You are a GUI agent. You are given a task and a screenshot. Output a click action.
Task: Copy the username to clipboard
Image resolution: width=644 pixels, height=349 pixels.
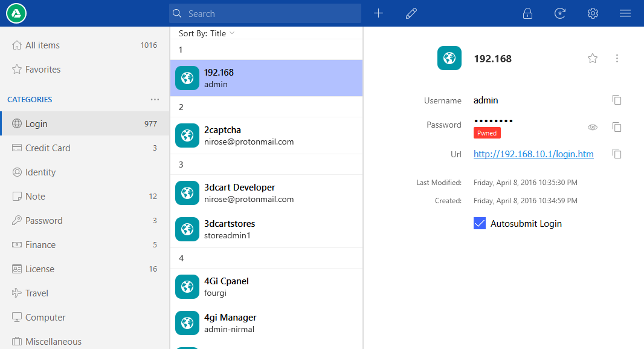(616, 100)
